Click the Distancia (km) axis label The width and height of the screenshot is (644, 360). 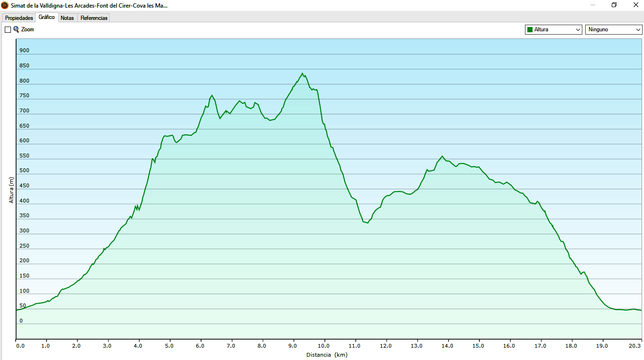point(327,355)
